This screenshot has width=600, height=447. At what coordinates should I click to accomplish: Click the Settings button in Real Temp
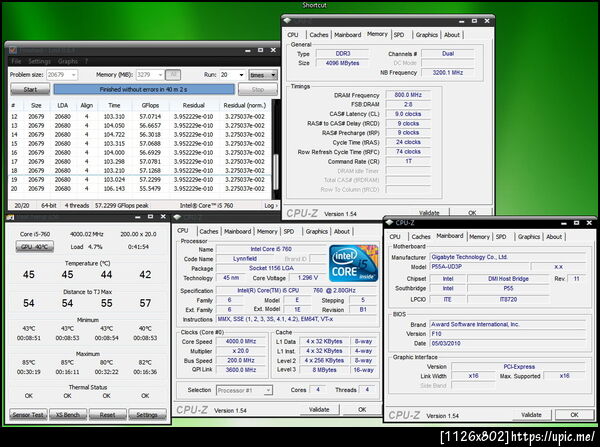click(147, 414)
